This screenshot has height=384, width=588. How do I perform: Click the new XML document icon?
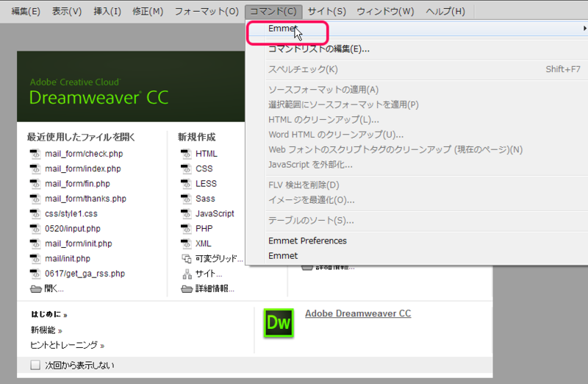(x=186, y=244)
